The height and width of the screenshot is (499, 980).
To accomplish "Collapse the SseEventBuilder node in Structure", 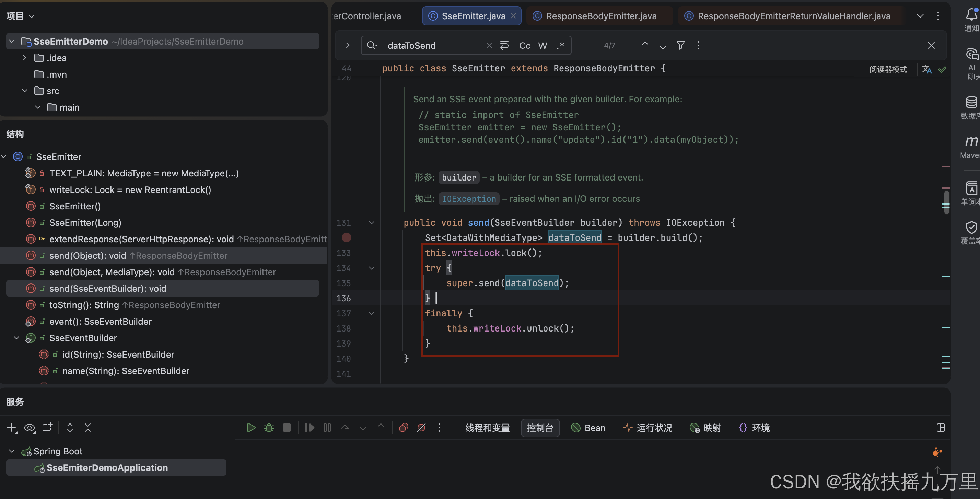I will 16,338.
